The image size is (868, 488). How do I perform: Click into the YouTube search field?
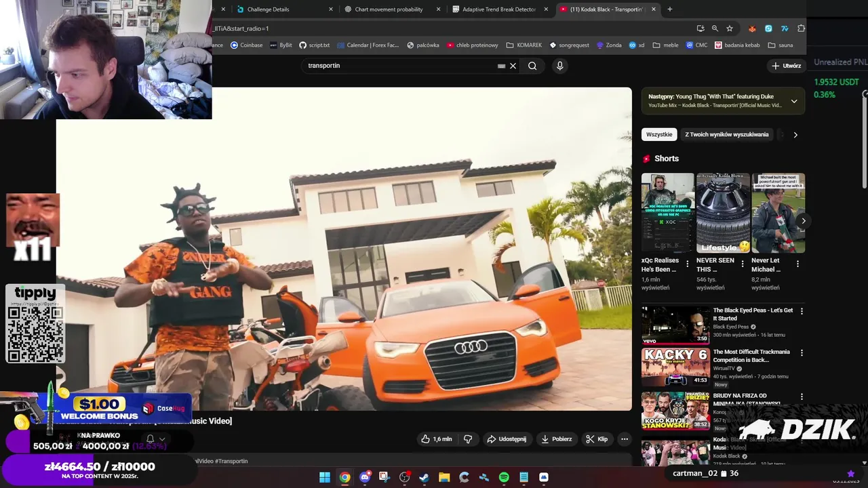pyautogui.click(x=400, y=66)
